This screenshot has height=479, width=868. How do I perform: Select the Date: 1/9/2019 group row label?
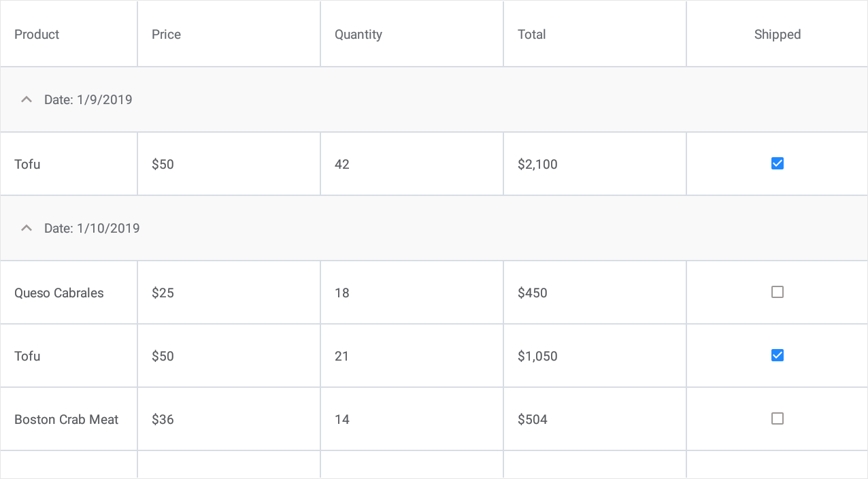pyautogui.click(x=88, y=99)
